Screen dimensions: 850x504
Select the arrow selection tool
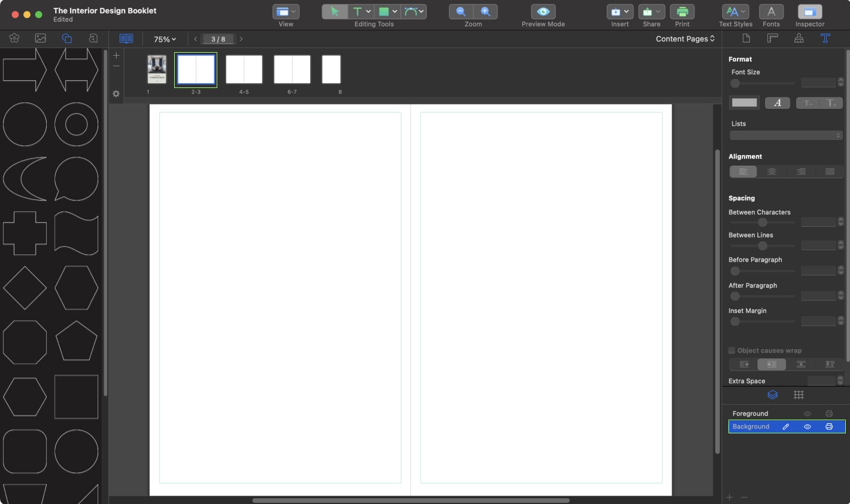coord(335,11)
